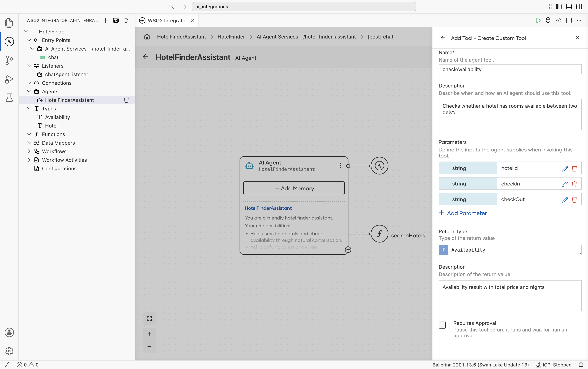Collapse the Listeners tree node
The image size is (588, 369).
29,66
